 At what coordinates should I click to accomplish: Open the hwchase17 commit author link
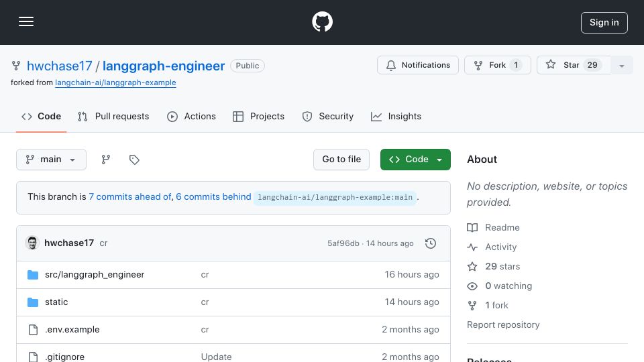click(x=69, y=243)
